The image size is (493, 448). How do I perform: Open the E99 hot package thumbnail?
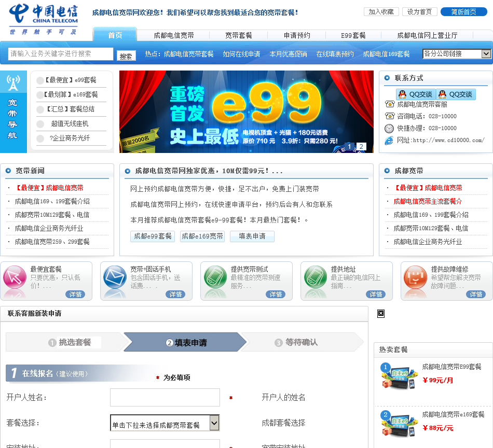[399, 376]
